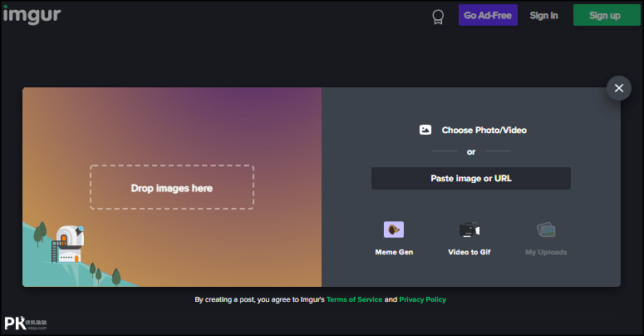This screenshot has width=644, height=336.
Task: Click the Meme Gen label
Action: tap(394, 252)
